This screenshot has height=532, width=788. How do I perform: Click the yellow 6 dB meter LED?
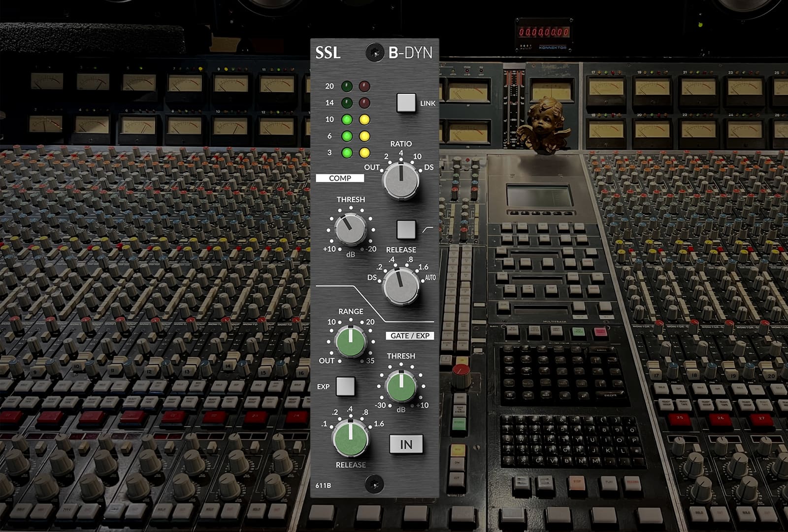(x=364, y=136)
